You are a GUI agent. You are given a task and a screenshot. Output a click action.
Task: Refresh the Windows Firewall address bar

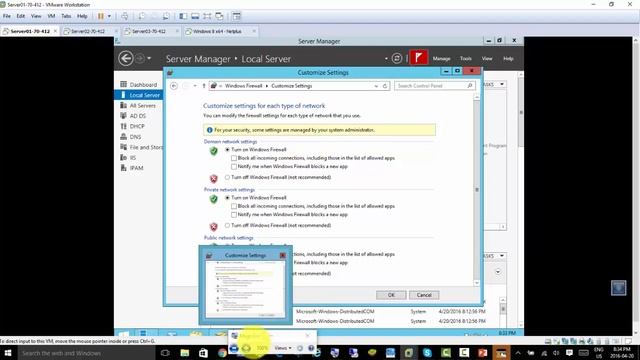tap(384, 86)
